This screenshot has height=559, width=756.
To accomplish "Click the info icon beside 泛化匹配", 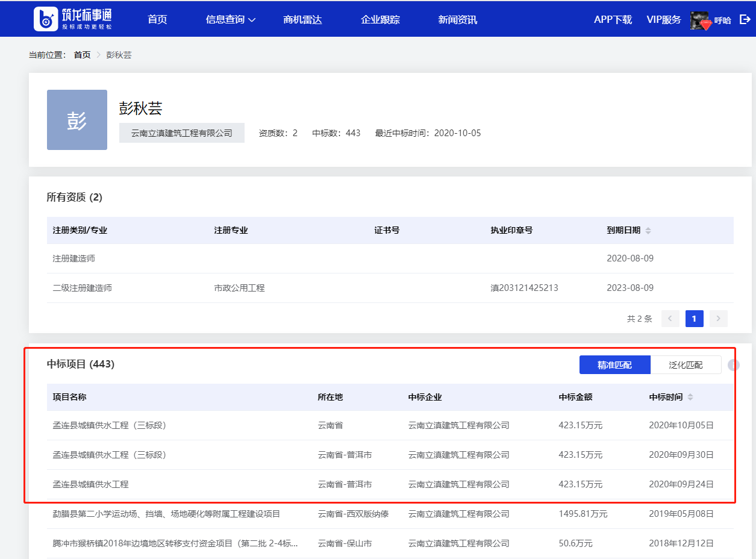I will point(733,365).
